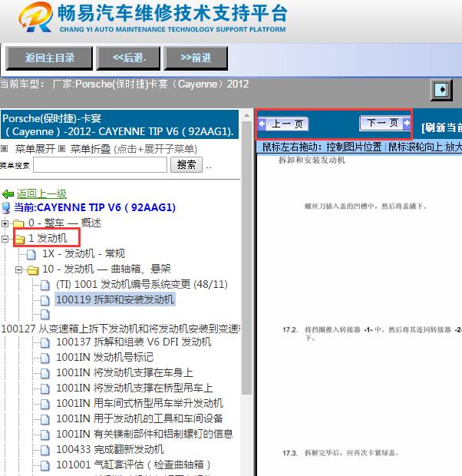462x476 pixels.
Task: Click the page icon for 将发动机支撑在桥型吊车上
Action: (x=45, y=389)
